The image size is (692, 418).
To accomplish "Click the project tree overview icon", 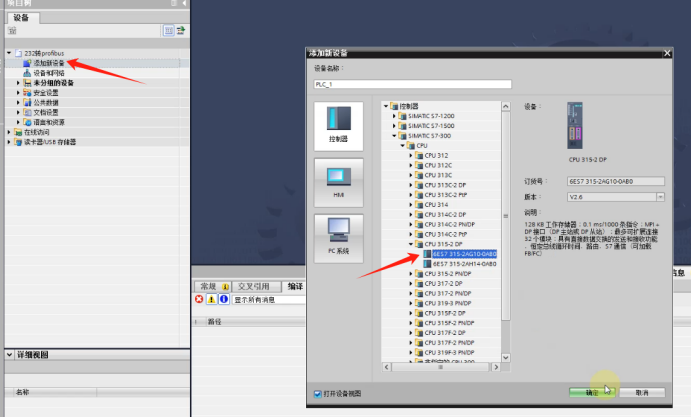I will pyautogui.click(x=181, y=30).
